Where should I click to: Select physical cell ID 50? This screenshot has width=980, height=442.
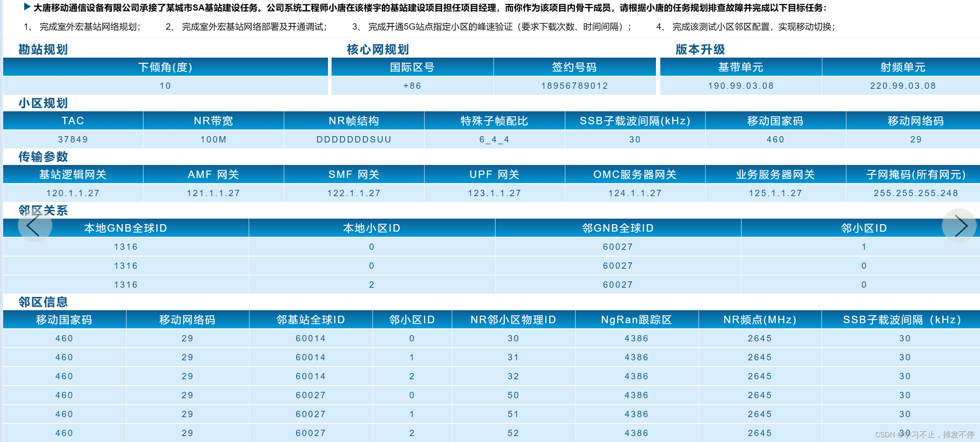(513, 395)
